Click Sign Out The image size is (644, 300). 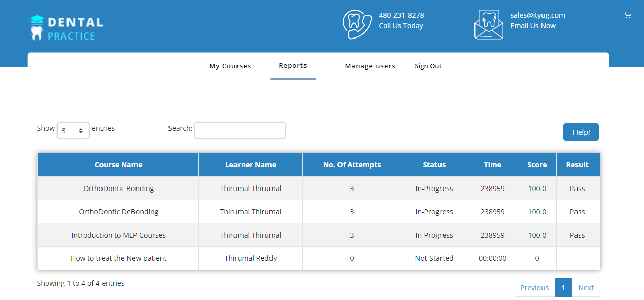click(x=428, y=66)
